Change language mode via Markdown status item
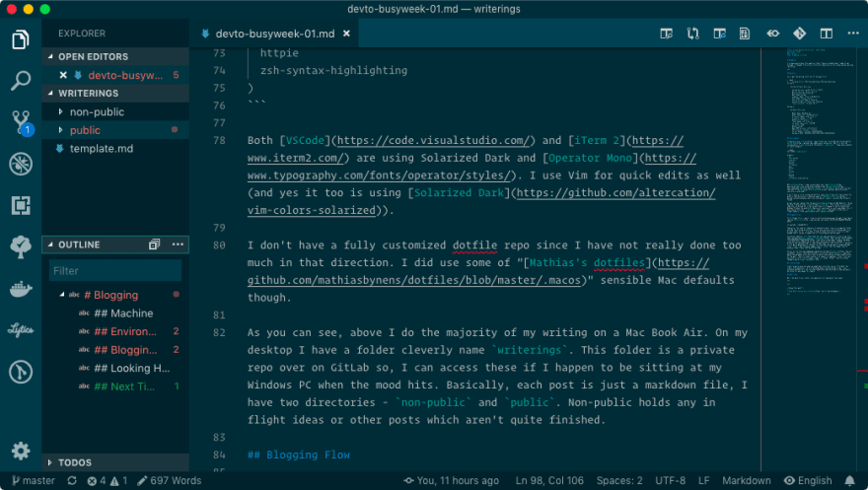868x490 pixels. click(747, 480)
